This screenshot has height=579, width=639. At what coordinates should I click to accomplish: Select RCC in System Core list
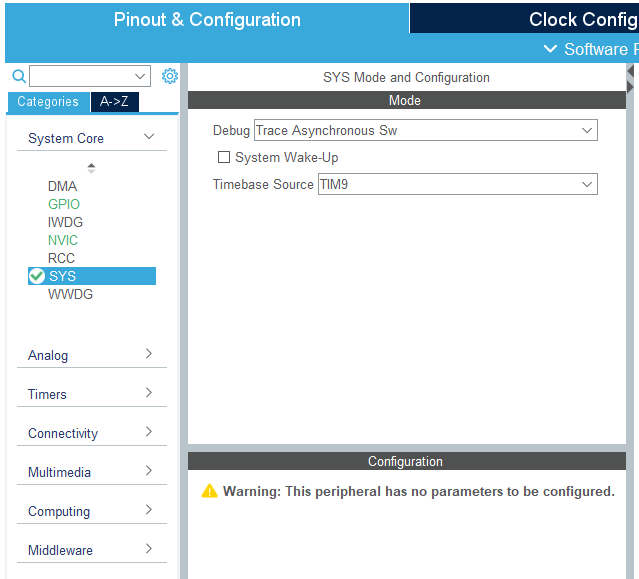[x=62, y=258]
